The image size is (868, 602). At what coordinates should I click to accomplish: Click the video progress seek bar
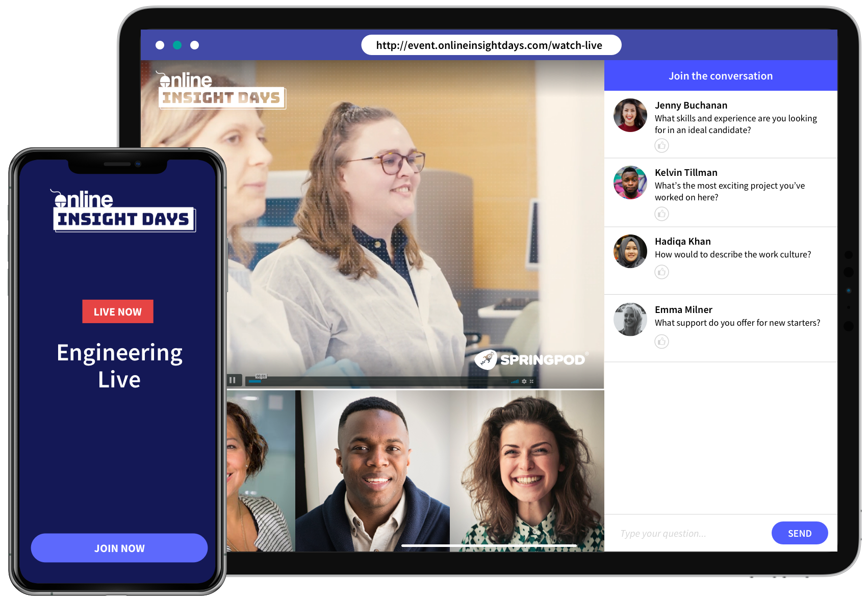click(x=357, y=381)
